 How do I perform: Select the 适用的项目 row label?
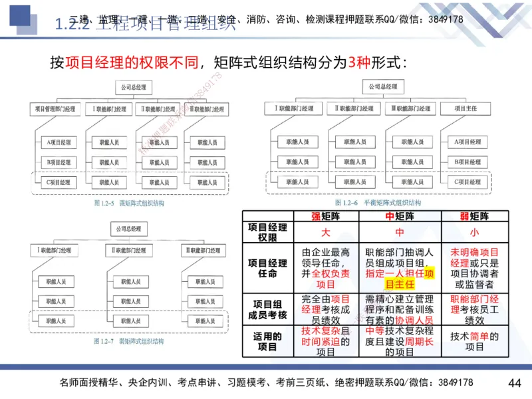(265, 341)
